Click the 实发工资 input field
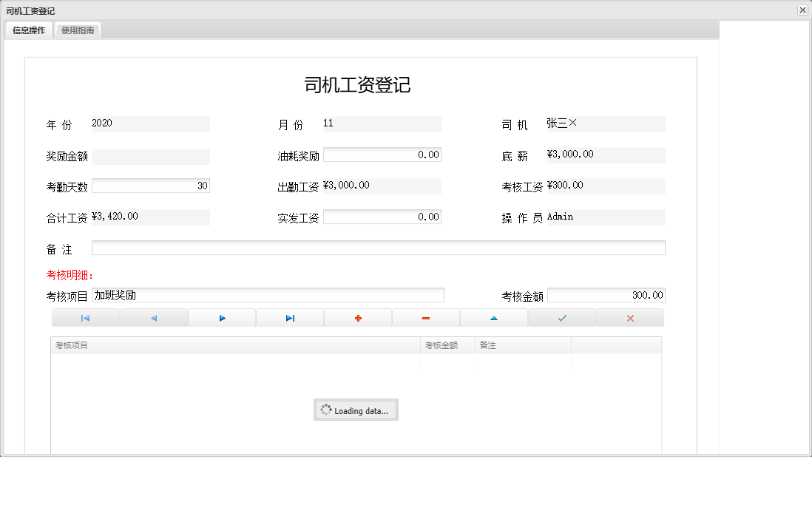 click(382, 216)
